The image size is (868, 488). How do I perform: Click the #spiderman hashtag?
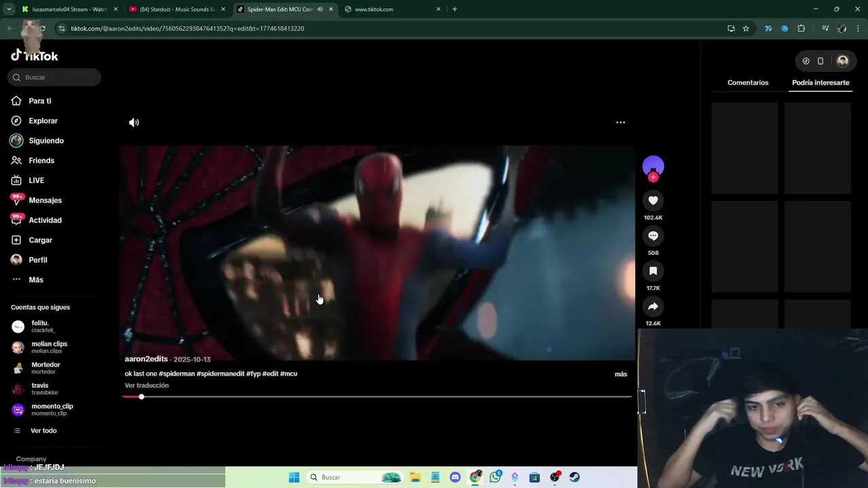coord(176,373)
